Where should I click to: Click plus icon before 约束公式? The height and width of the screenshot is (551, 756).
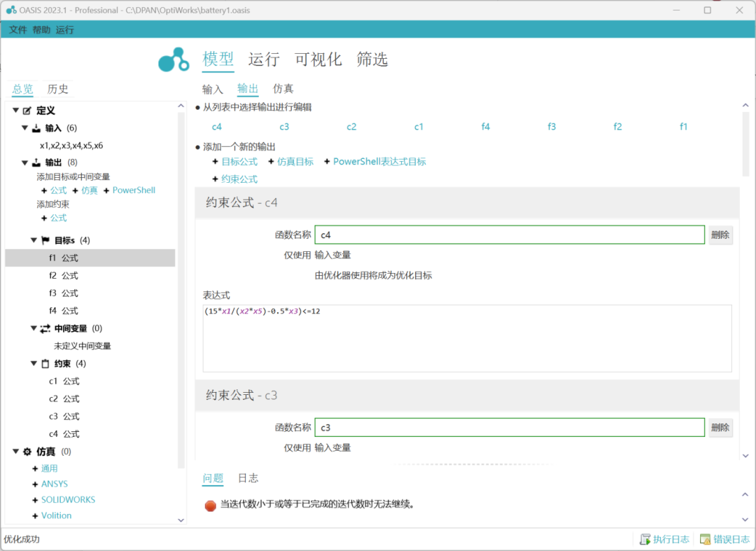click(215, 179)
